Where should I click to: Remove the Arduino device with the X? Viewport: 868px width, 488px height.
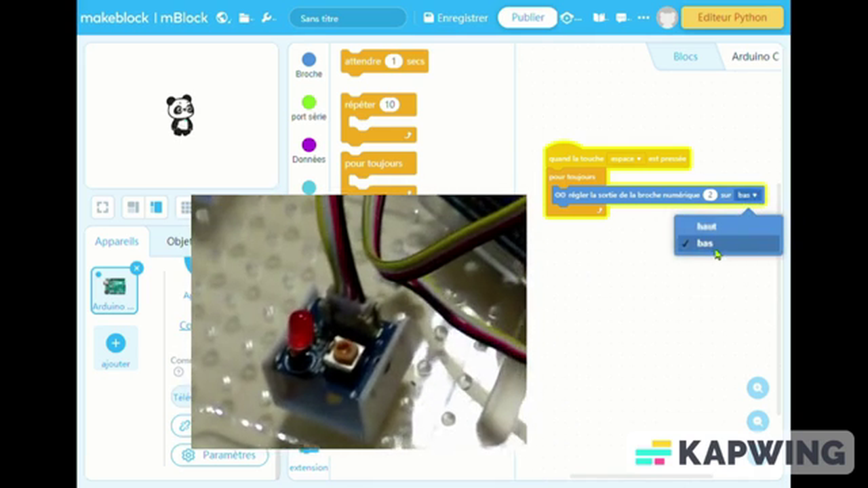pyautogui.click(x=136, y=268)
